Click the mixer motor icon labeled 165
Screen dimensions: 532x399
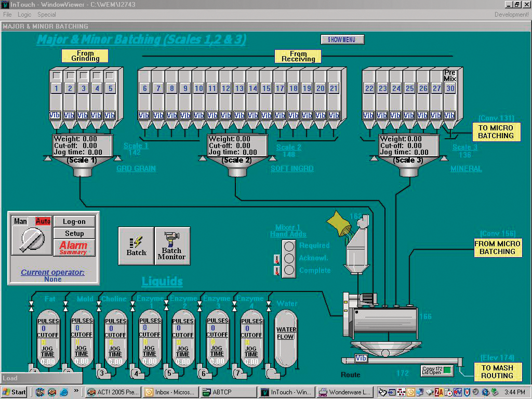(x=367, y=299)
